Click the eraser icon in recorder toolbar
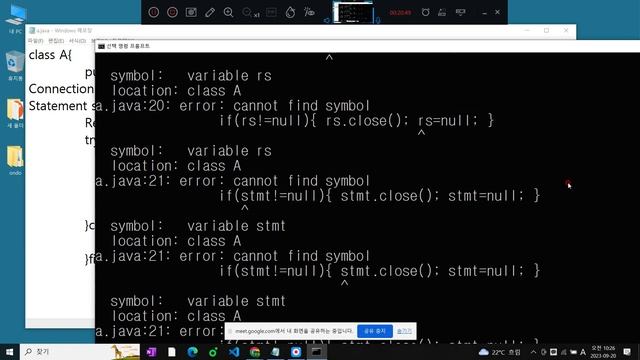The height and width of the screenshot is (360, 640). click(442, 13)
